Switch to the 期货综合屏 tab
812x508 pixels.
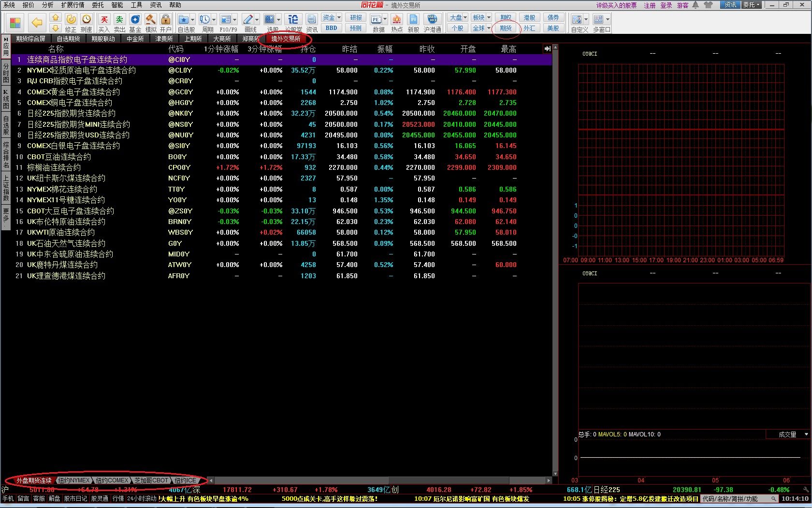31,39
